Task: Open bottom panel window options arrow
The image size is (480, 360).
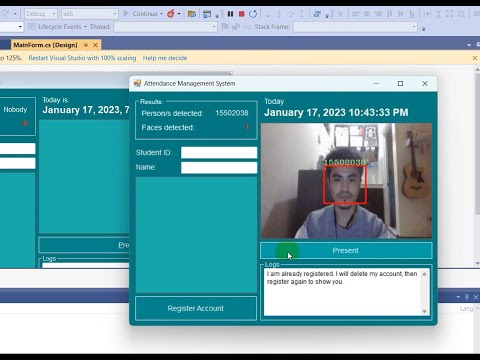Action: pos(458,297)
